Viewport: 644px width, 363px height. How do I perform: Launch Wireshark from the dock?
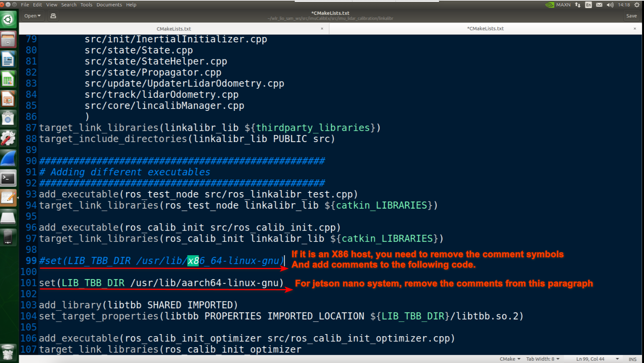[8, 159]
